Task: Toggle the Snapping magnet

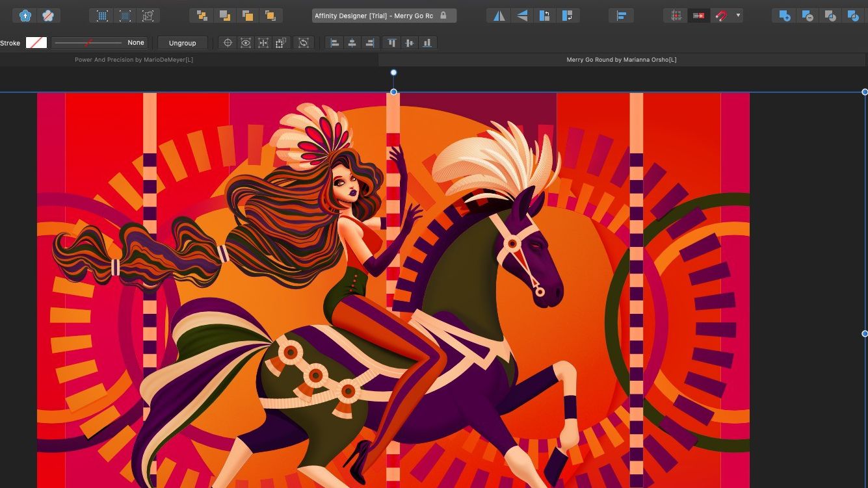Action: (720, 16)
